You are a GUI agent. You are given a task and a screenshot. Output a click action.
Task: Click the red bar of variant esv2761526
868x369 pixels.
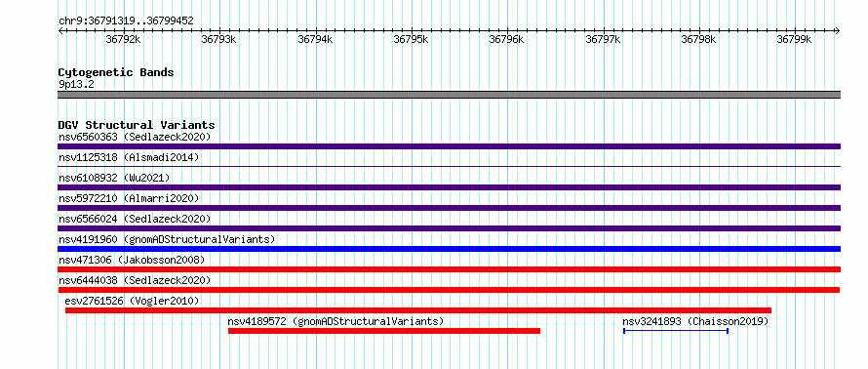[418, 310]
